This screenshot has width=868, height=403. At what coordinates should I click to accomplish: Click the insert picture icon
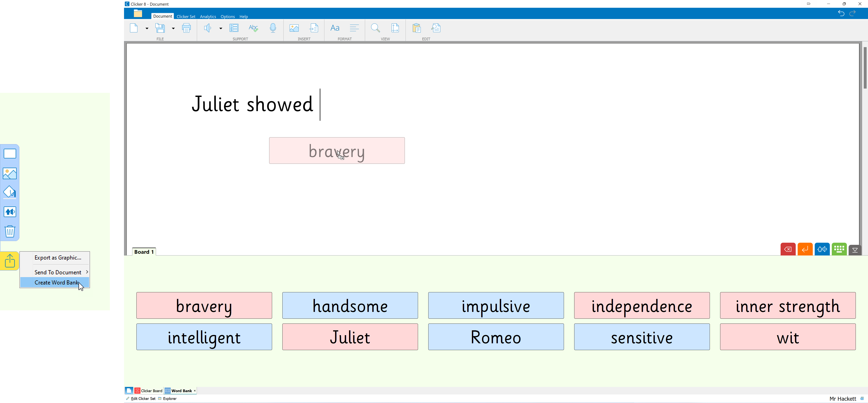click(x=294, y=28)
